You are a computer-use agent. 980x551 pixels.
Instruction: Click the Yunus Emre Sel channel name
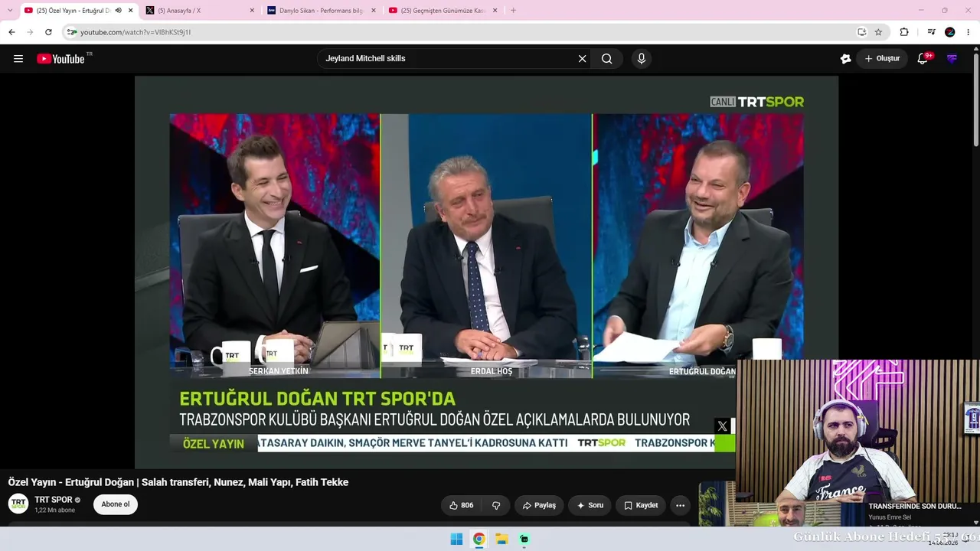click(890, 517)
